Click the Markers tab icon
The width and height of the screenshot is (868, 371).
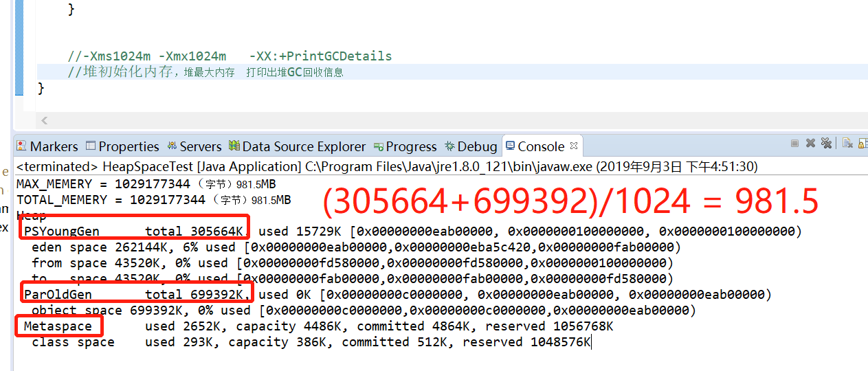(22, 146)
